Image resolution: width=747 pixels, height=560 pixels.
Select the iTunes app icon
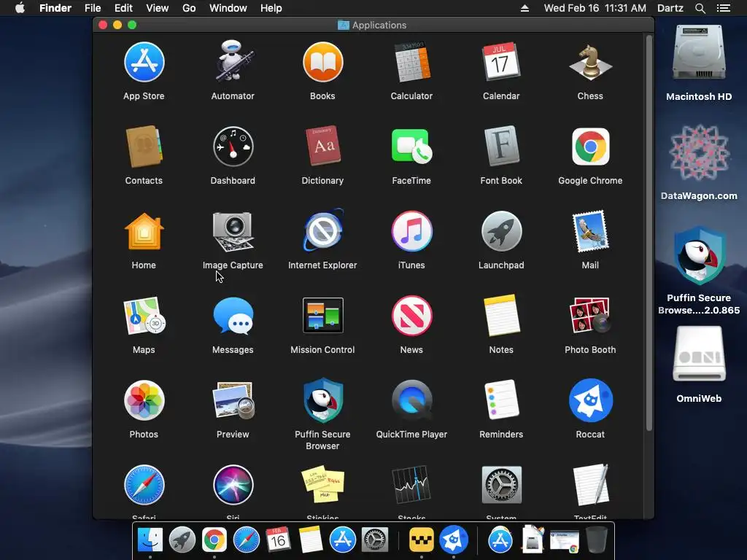(x=411, y=231)
